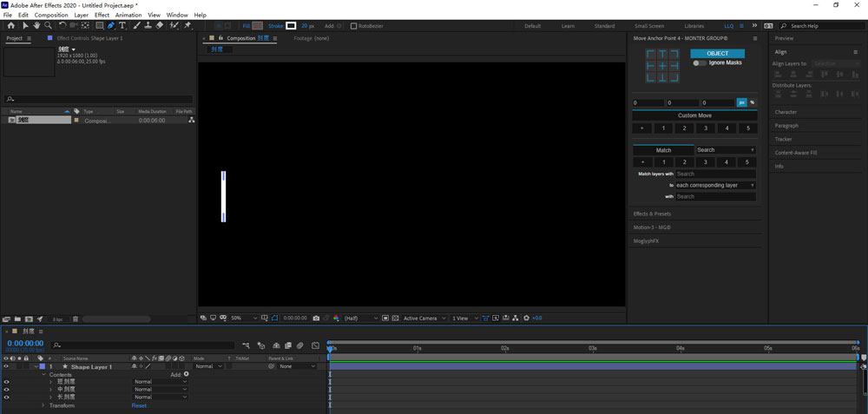The height and width of the screenshot is (414, 868).
Task: Hide Shape Layer 1 using eye icon
Action: 6,366
